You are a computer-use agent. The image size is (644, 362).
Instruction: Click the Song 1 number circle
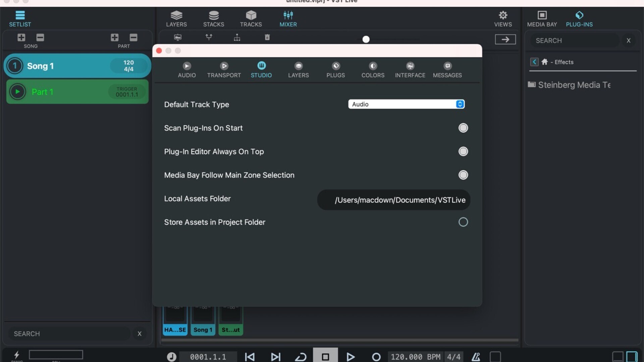[x=15, y=66]
